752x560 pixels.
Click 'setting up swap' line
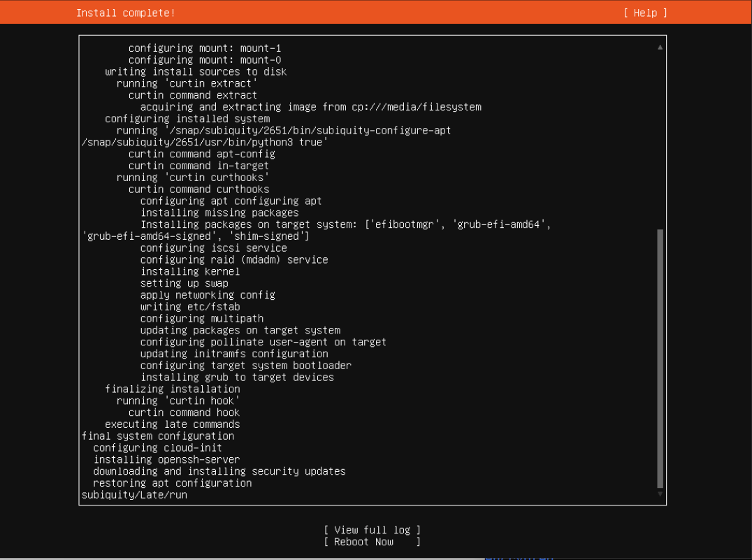click(x=185, y=283)
